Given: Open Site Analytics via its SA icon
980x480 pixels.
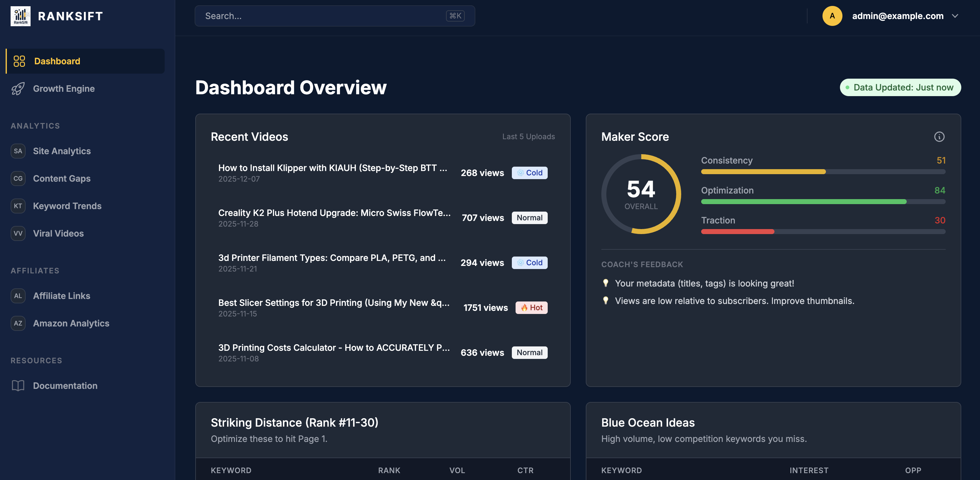Looking at the screenshot, I should (18, 151).
